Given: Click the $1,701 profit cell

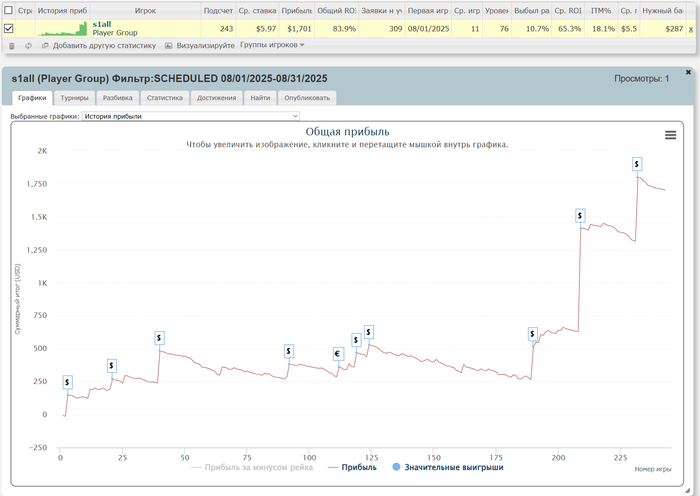Looking at the screenshot, I should pos(299,29).
